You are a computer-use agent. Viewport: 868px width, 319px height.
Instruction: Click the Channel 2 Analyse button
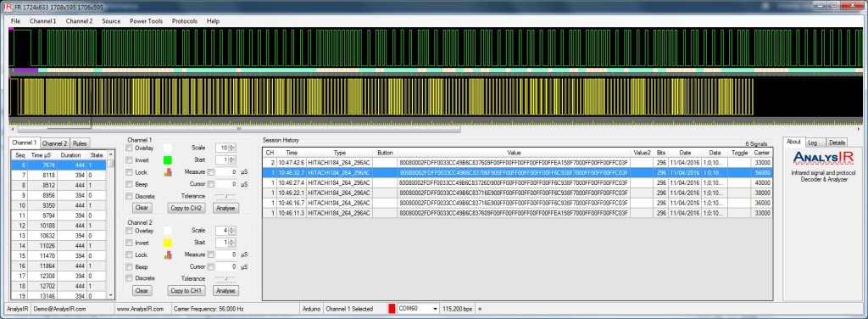click(x=225, y=291)
